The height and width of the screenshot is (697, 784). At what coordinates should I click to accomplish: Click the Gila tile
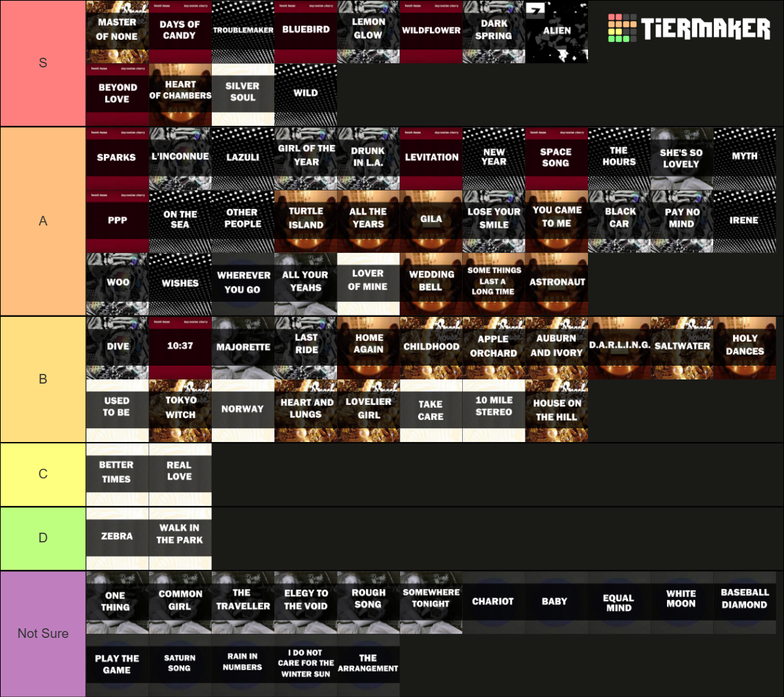click(x=431, y=221)
